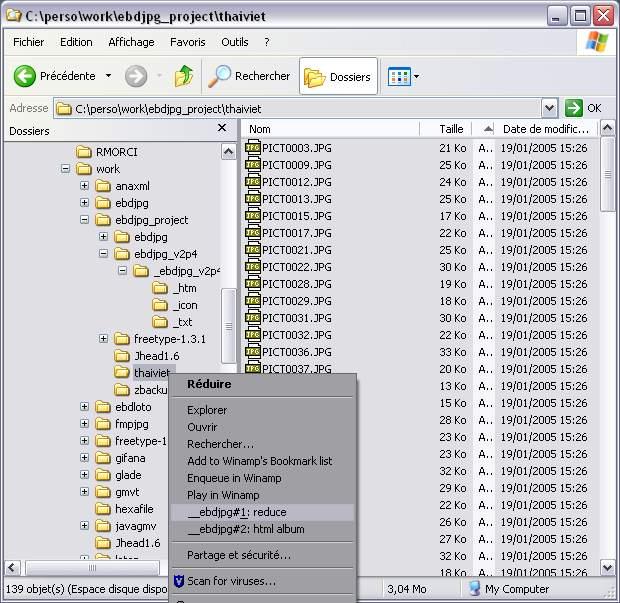This screenshot has width=620, height=603.
Task: Sort by Date de modific… column header
Action: tap(546, 129)
